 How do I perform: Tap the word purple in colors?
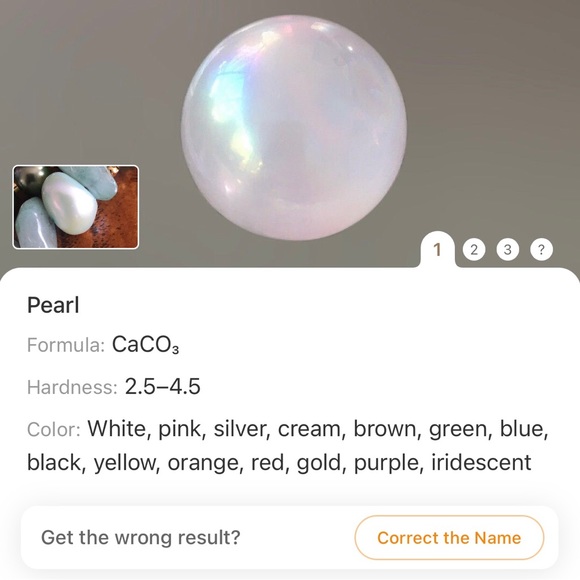coord(388,463)
